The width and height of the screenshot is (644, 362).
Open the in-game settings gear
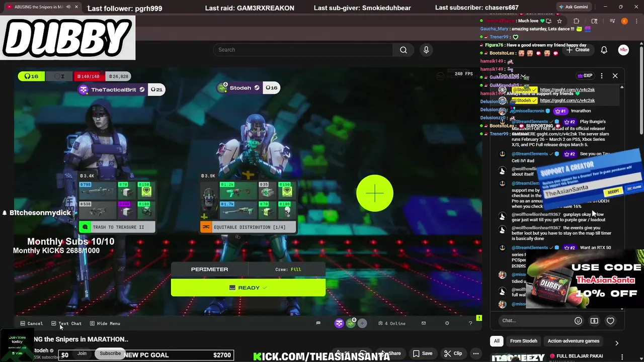[x=447, y=323]
